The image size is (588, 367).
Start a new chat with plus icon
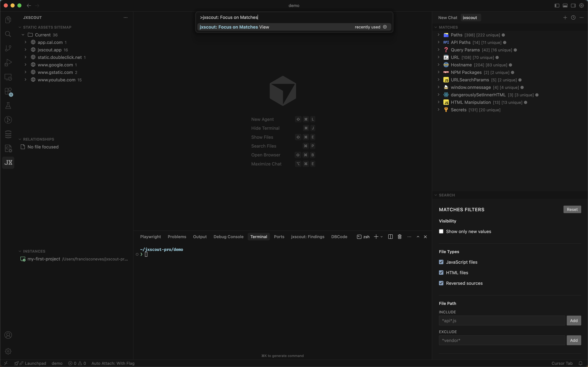click(565, 18)
